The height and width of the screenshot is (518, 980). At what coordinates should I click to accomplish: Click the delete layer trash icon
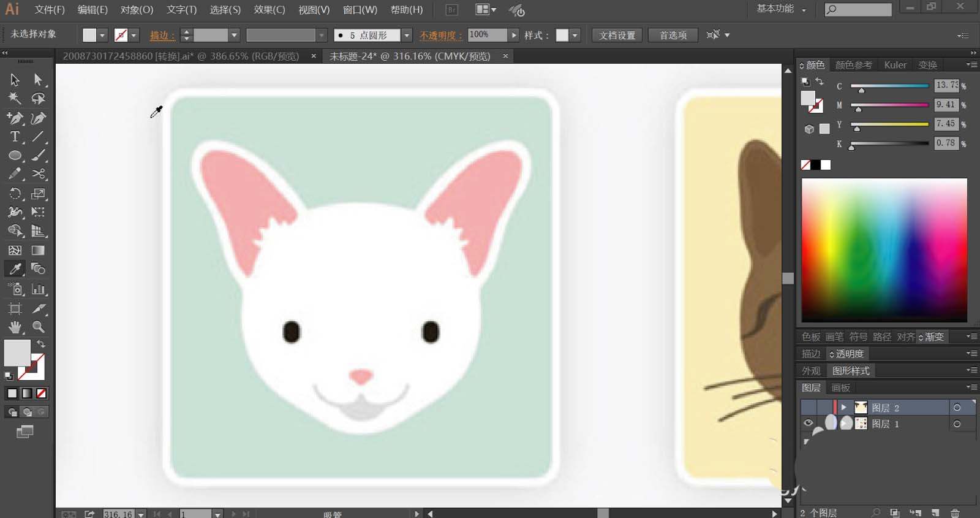click(x=954, y=512)
